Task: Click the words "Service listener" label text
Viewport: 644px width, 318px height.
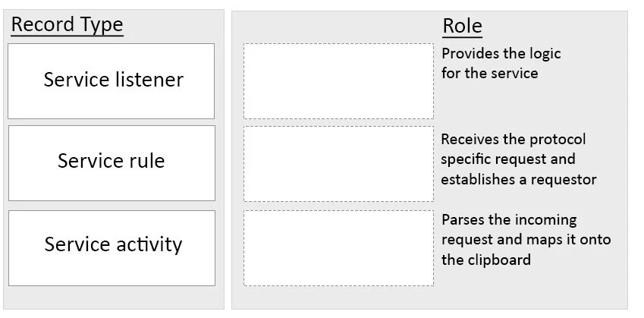Action: [113, 80]
